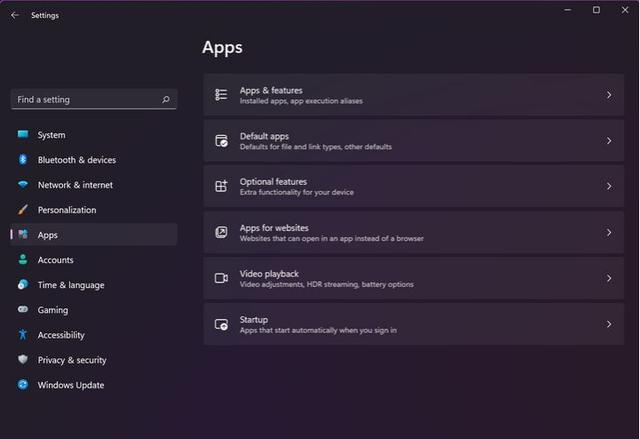Click the Time & language globe icon
The image size is (640, 439).
pyautogui.click(x=23, y=284)
